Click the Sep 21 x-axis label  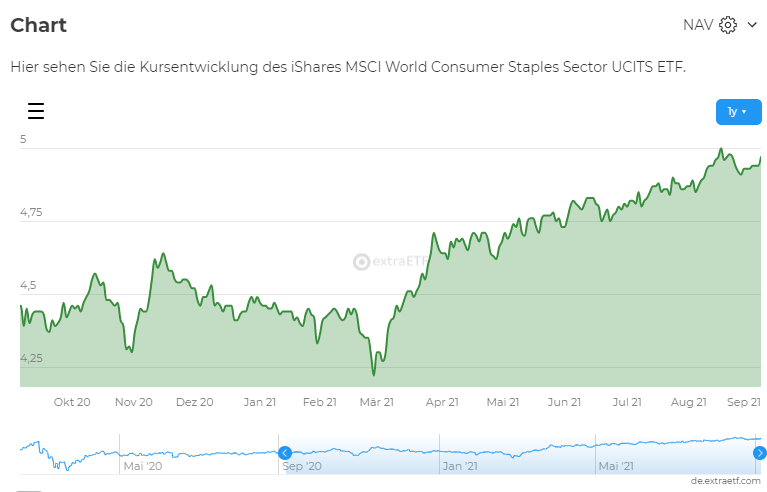743,402
